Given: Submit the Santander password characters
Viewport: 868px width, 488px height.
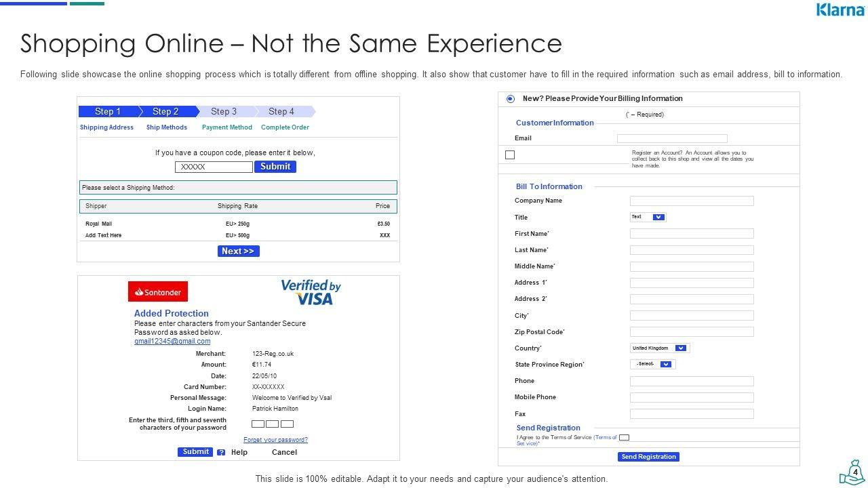Looking at the screenshot, I should pos(195,452).
